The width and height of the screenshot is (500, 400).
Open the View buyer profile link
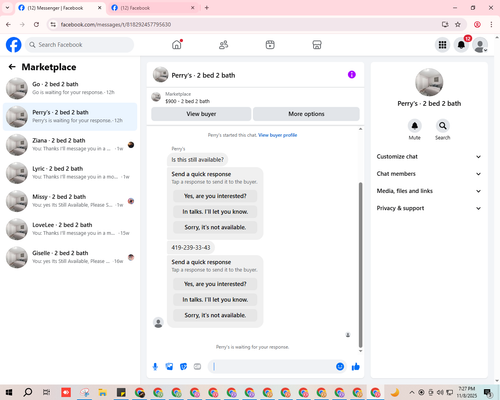click(277, 135)
